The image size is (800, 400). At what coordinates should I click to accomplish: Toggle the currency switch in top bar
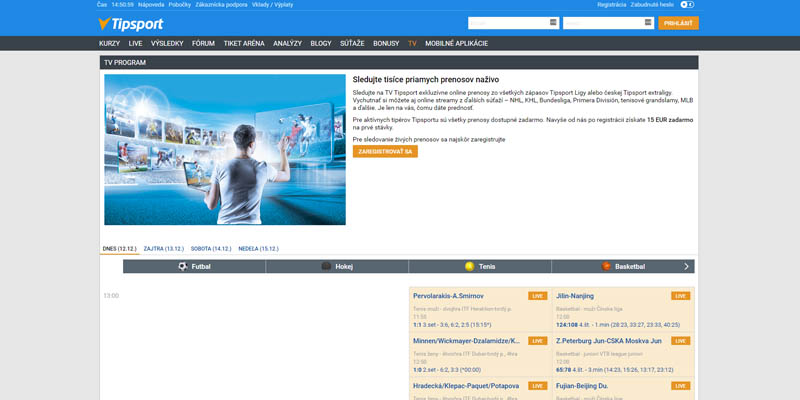click(x=687, y=5)
